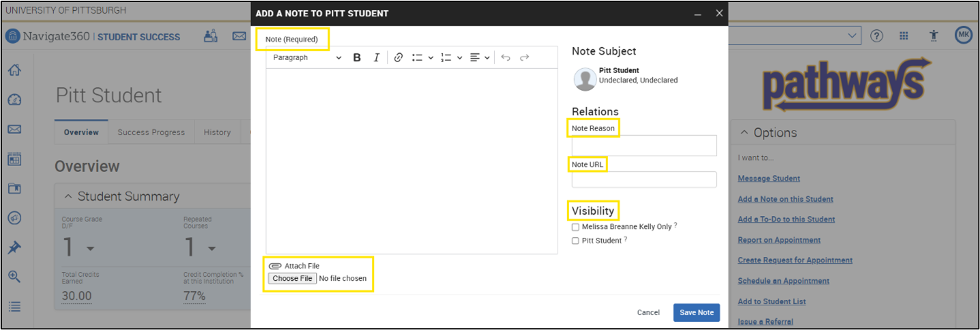Open Home from left sidebar
980x330 pixels.
coord(14,70)
